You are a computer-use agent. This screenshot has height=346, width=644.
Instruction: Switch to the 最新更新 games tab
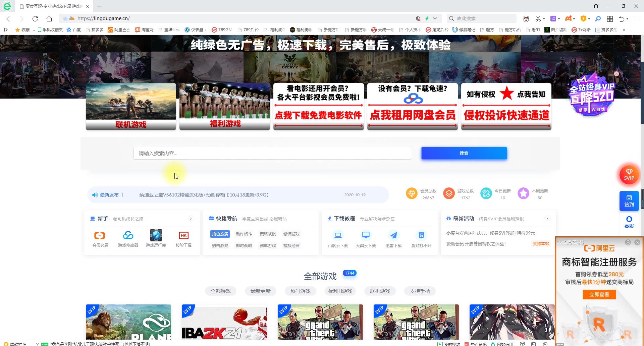coord(261,291)
